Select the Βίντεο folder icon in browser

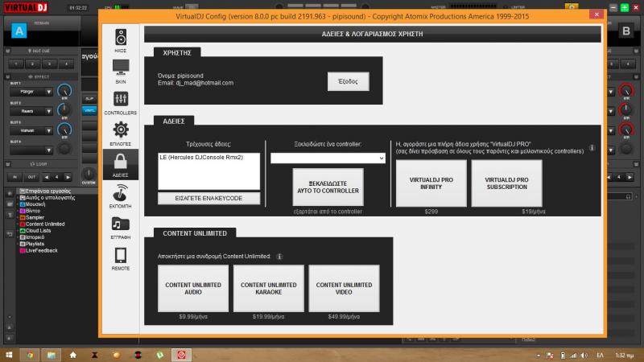coord(23,211)
